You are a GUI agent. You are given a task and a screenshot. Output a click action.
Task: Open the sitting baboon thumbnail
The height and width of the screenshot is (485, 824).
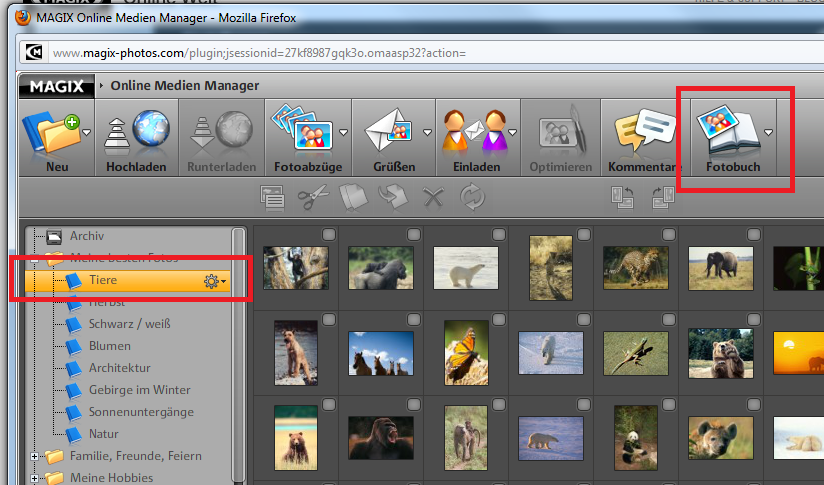(466, 438)
